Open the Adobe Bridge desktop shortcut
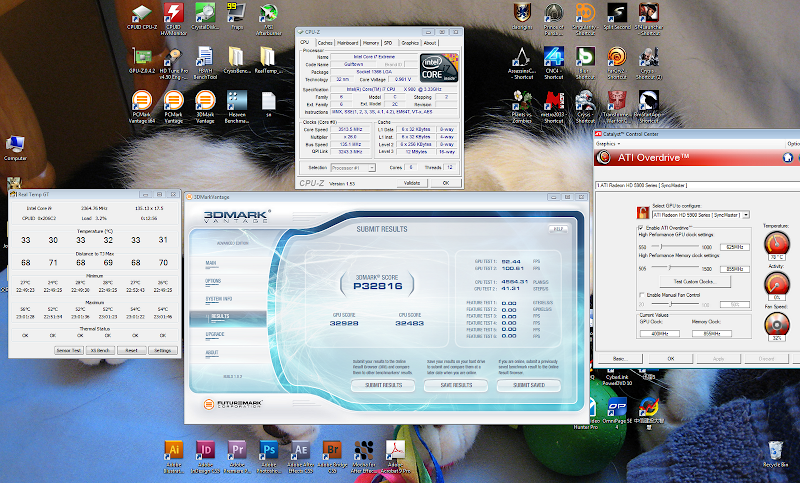 [x=332, y=456]
